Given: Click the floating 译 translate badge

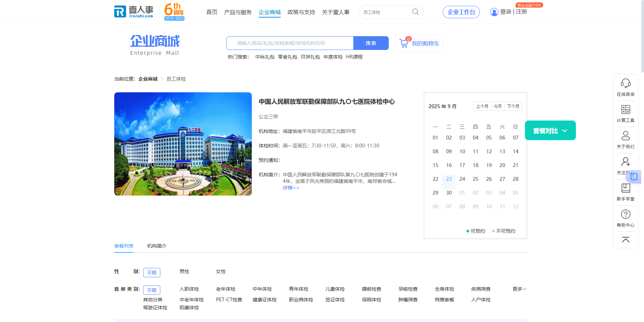Looking at the screenshot, I should [634, 177].
